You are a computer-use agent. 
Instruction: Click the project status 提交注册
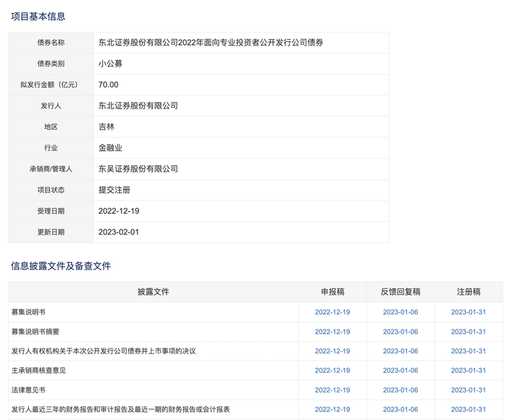tap(114, 190)
